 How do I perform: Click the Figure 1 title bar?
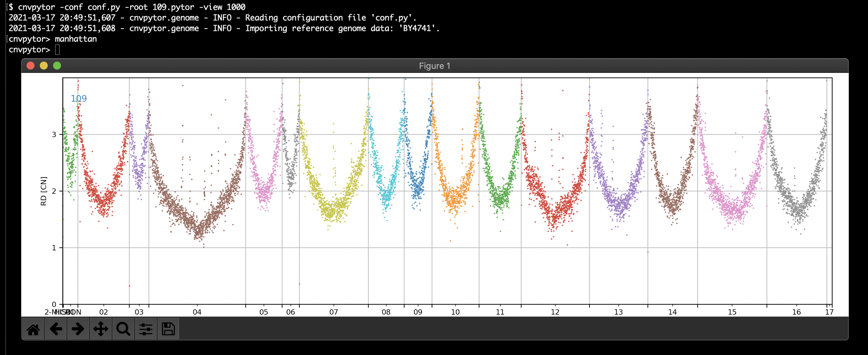click(434, 66)
